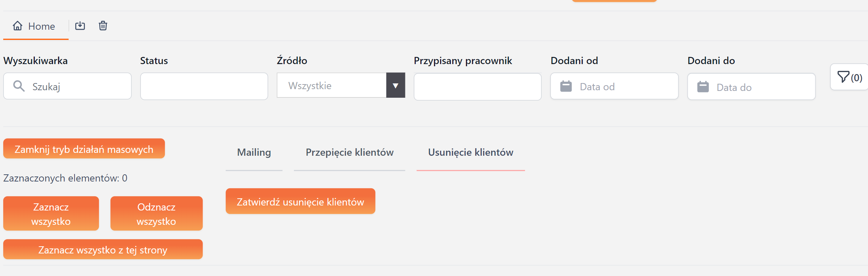Open the Przypisany pracownik selector
The image size is (868, 276).
477,87
